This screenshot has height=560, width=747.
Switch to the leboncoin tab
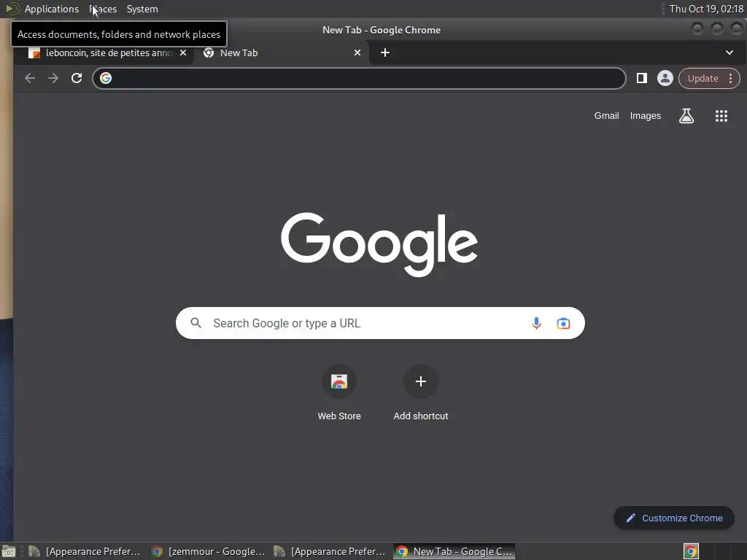coord(108,52)
